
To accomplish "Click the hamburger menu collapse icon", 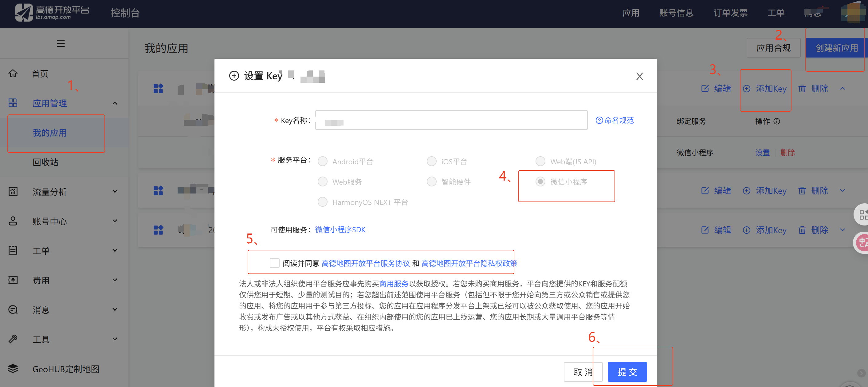I will click(61, 43).
